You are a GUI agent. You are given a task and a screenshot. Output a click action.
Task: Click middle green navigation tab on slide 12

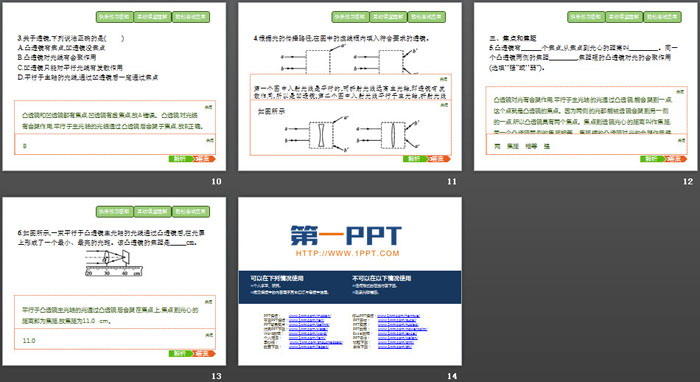(x=624, y=17)
